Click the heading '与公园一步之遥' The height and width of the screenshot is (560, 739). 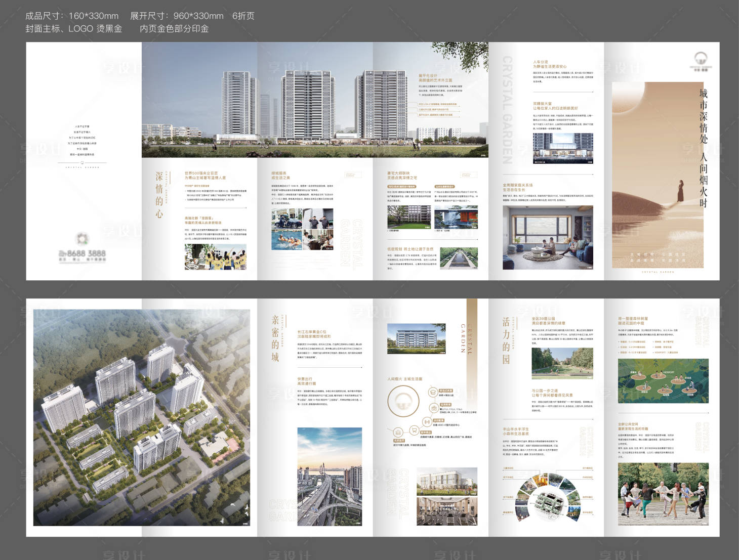coord(544,391)
